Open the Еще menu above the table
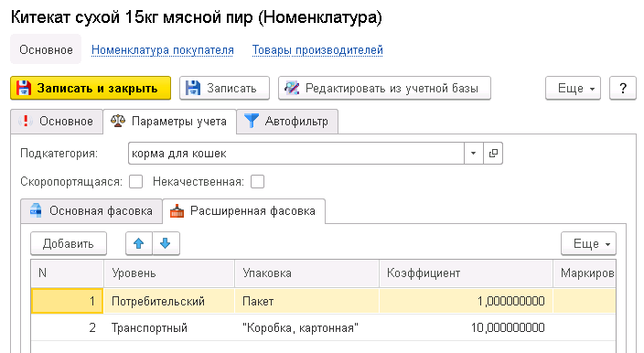The height and width of the screenshot is (353, 644). 588,243
